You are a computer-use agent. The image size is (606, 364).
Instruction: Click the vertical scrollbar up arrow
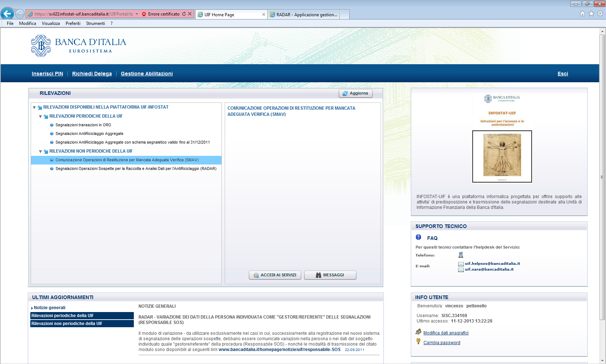tap(602, 31)
